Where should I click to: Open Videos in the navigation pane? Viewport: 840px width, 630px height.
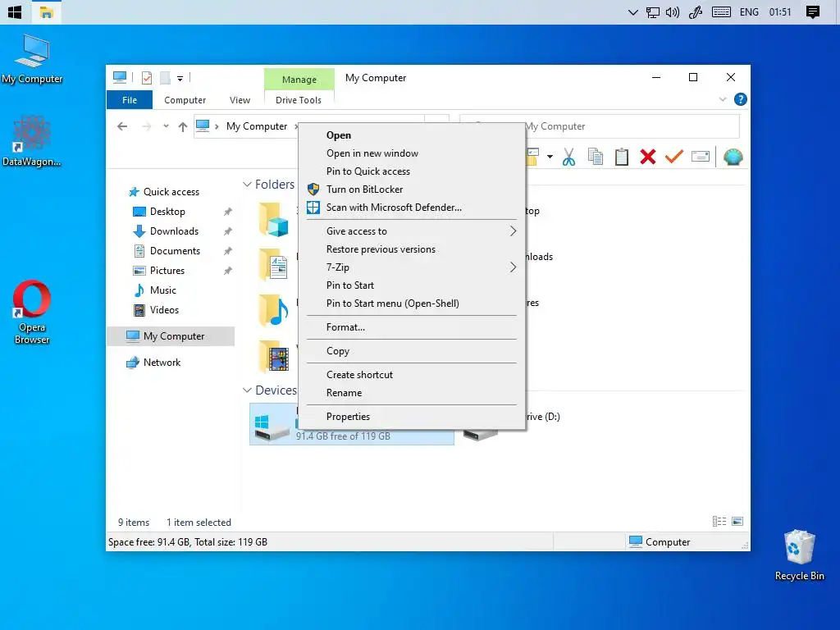[x=164, y=309]
